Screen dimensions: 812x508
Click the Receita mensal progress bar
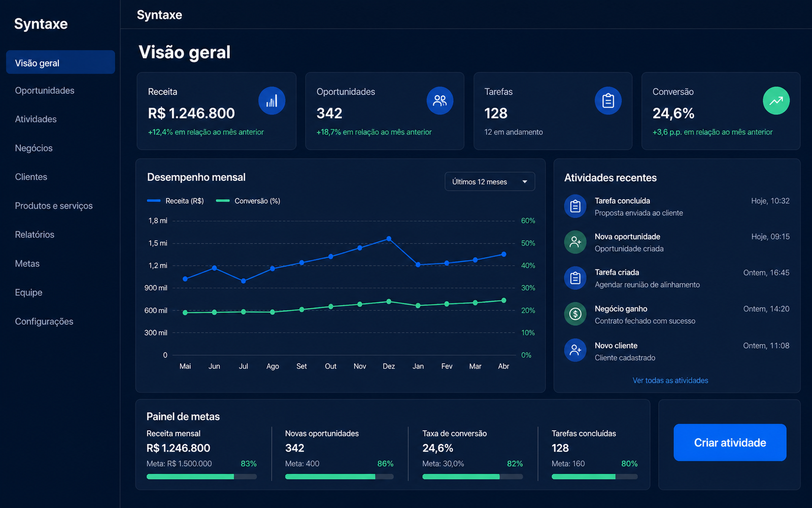201,477
